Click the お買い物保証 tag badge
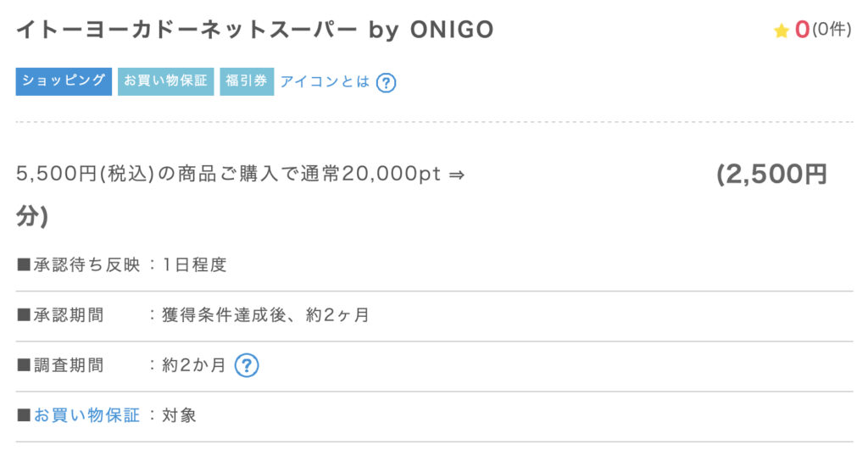The height and width of the screenshot is (461, 868). click(165, 81)
